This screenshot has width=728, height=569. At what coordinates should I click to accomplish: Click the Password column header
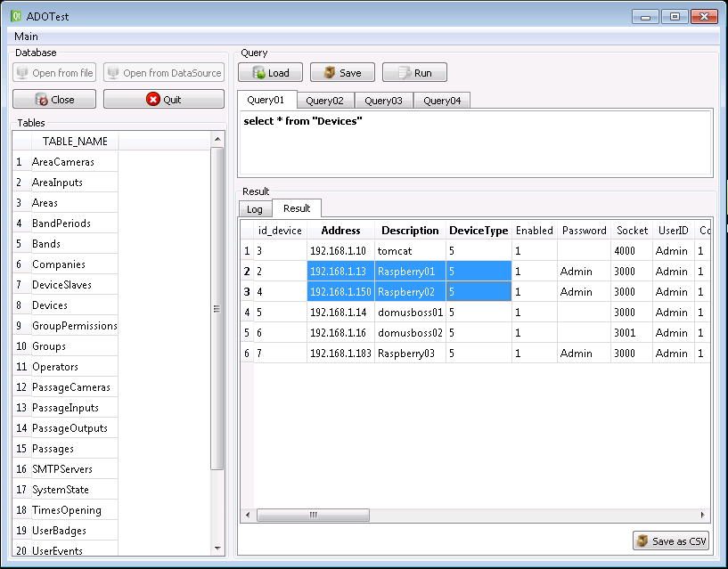pos(584,231)
